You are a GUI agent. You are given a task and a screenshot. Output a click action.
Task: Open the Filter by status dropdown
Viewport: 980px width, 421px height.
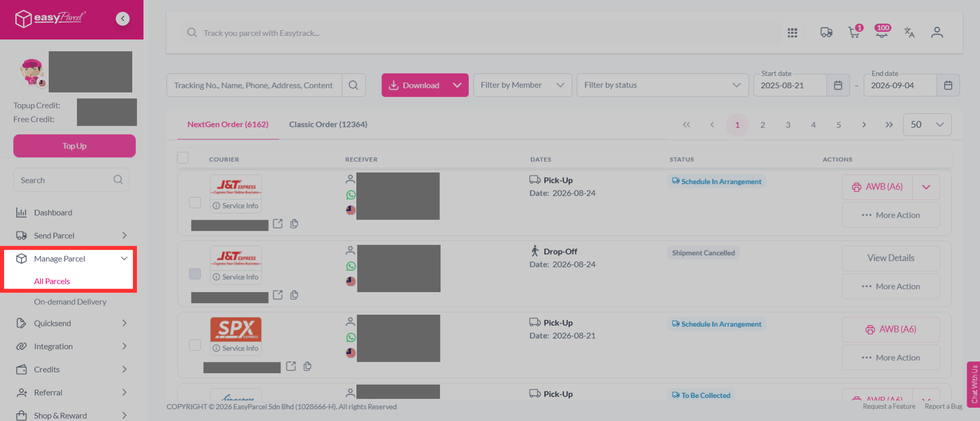click(x=663, y=85)
